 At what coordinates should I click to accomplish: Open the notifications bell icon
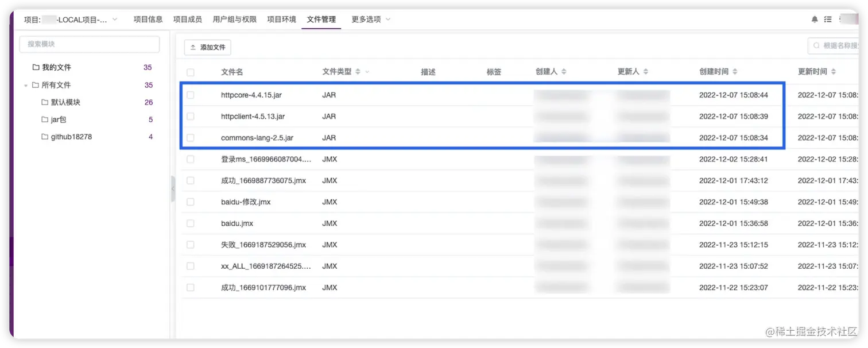click(814, 19)
